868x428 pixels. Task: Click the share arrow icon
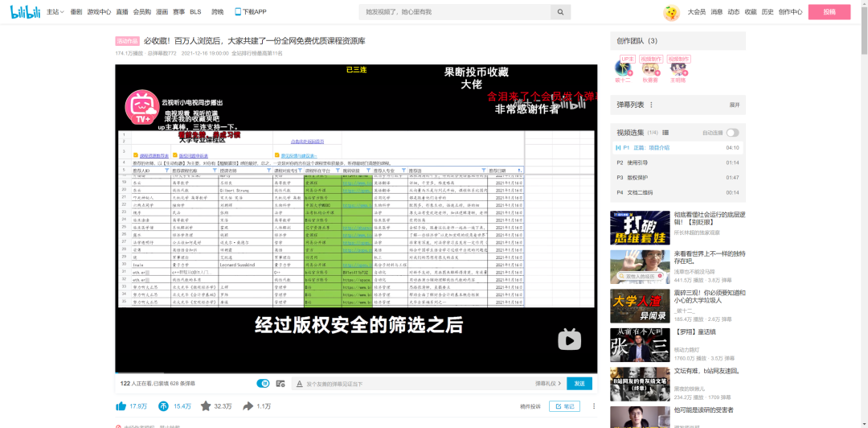[x=248, y=406]
